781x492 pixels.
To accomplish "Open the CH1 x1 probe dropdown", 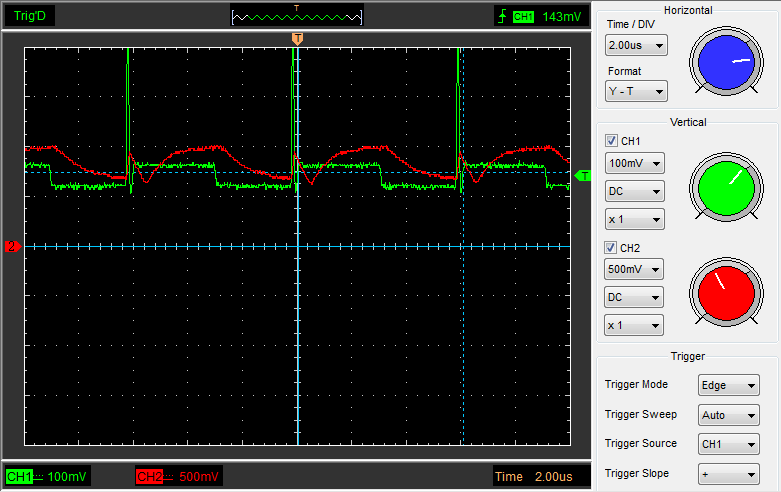I will 634,219.
